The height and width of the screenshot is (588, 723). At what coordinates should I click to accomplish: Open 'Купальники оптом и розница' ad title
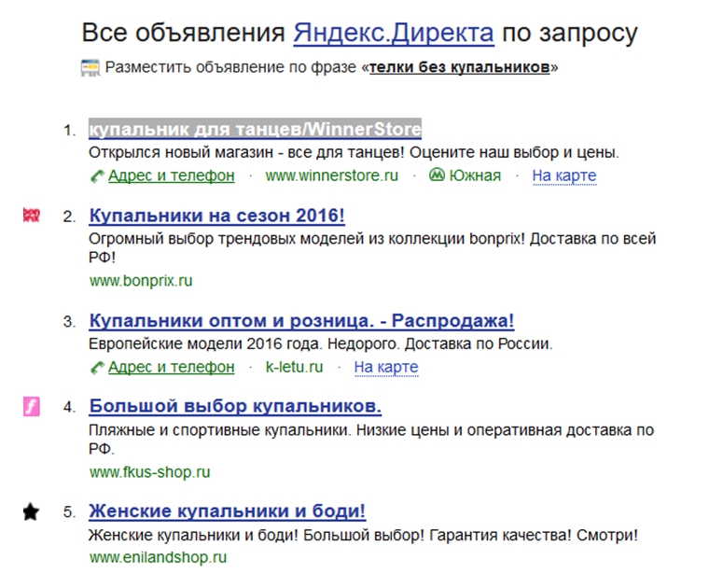[x=301, y=321]
